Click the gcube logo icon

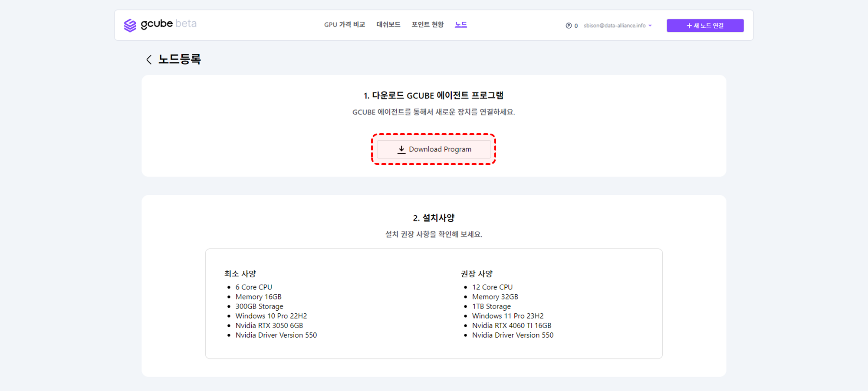pyautogui.click(x=130, y=25)
